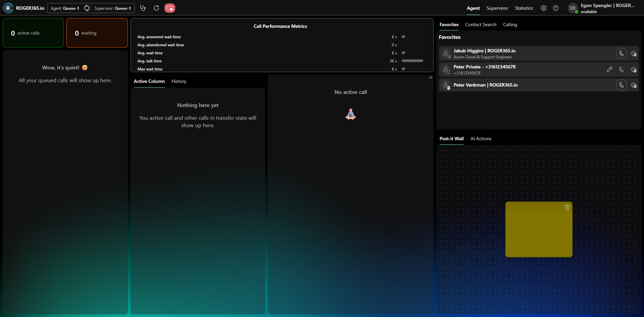Click the Max wait time label
Image resolution: width=644 pixels, height=317 pixels.
150,69
